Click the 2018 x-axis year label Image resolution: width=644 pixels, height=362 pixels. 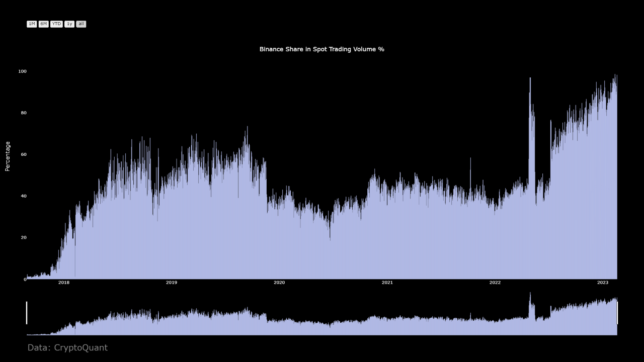tap(63, 283)
